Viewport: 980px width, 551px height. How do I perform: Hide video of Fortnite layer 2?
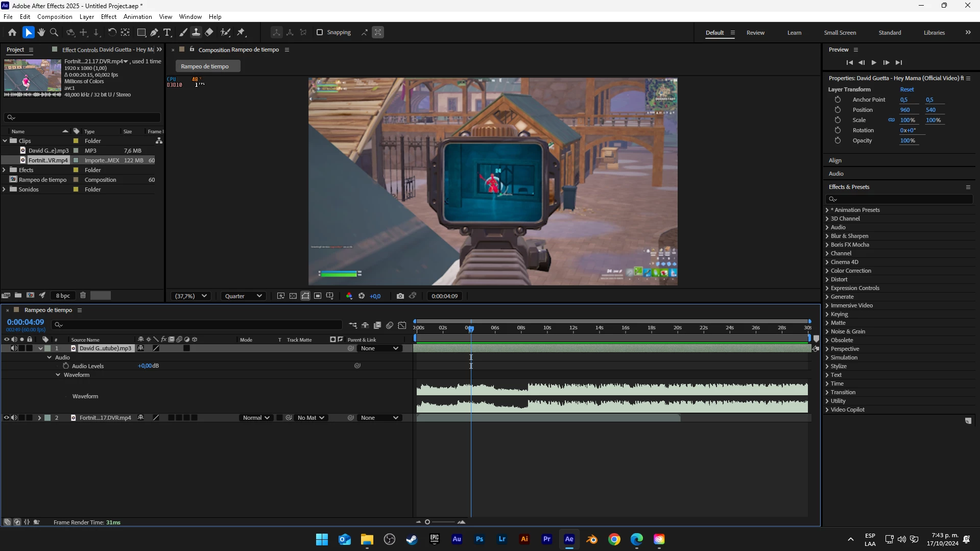click(x=6, y=418)
